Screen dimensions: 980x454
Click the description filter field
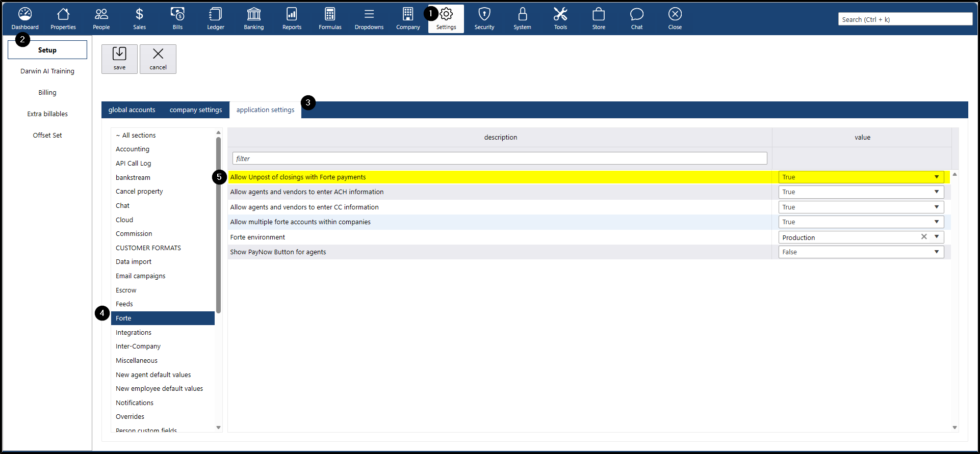500,158
